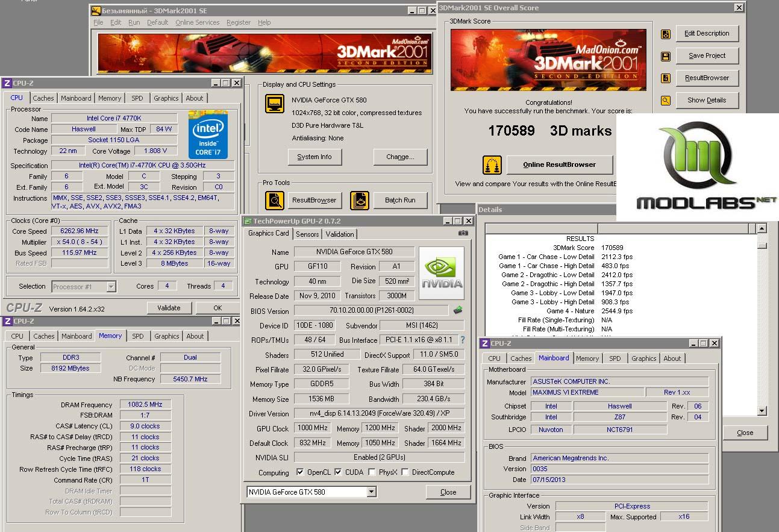Enable the PhysX checkbox
This screenshot has width=779, height=532.
tap(372, 472)
